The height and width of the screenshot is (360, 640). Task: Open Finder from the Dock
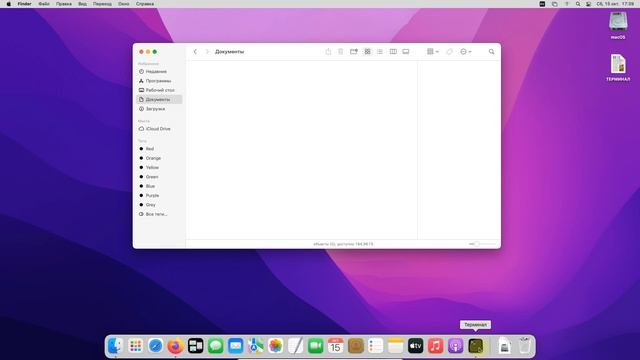(x=116, y=346)
